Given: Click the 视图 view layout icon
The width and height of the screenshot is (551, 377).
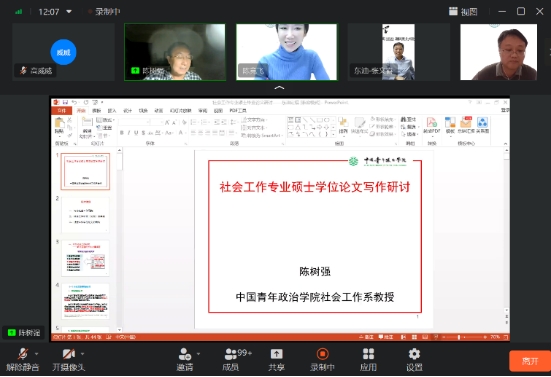Looking at the screenshot, I should [x=453, y=11].
